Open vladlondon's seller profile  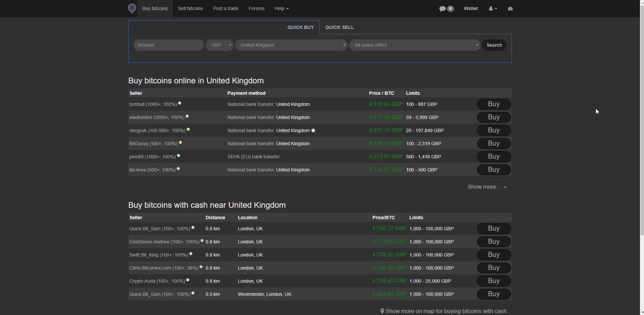pos(157,118)
